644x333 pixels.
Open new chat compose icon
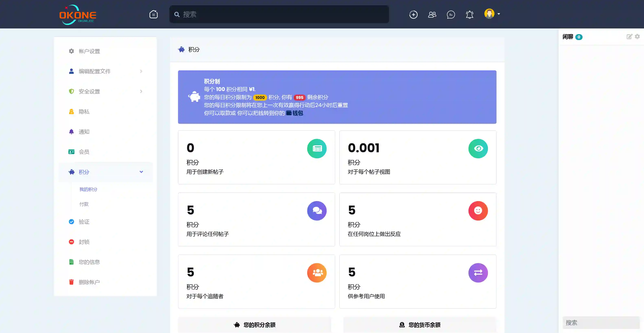coord(629,37)
